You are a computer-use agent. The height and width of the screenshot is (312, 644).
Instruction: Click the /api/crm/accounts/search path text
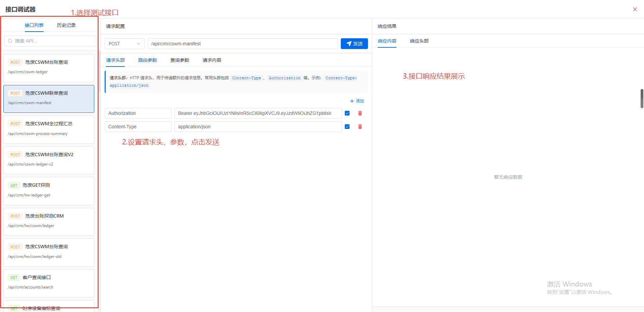click(x=31, y=287)
